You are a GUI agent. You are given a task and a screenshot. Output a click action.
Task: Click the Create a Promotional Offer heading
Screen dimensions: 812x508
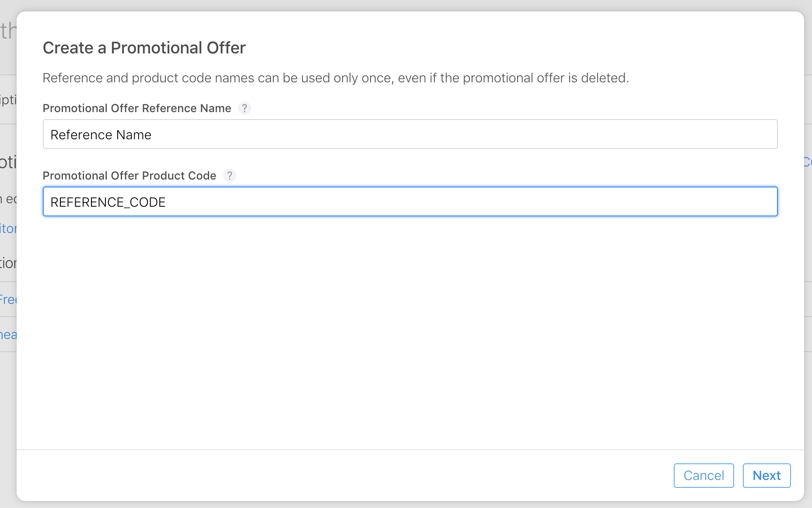point(144,48)
